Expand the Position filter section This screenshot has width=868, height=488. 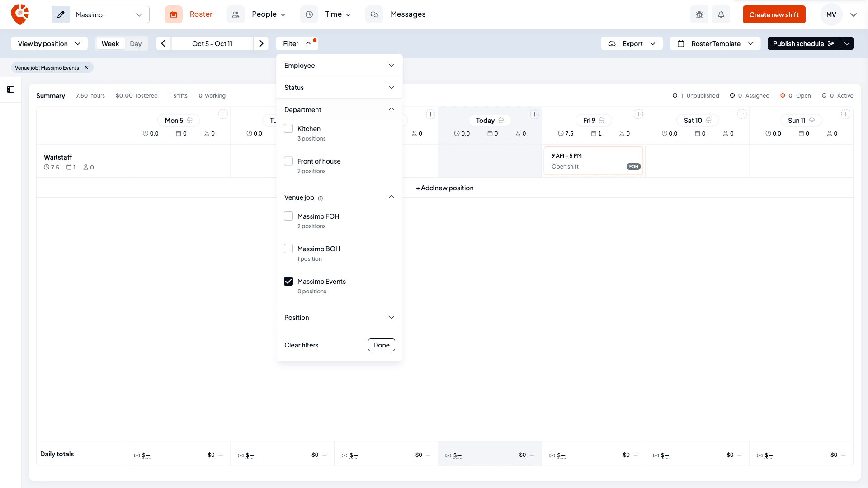(x=339, y=317)
